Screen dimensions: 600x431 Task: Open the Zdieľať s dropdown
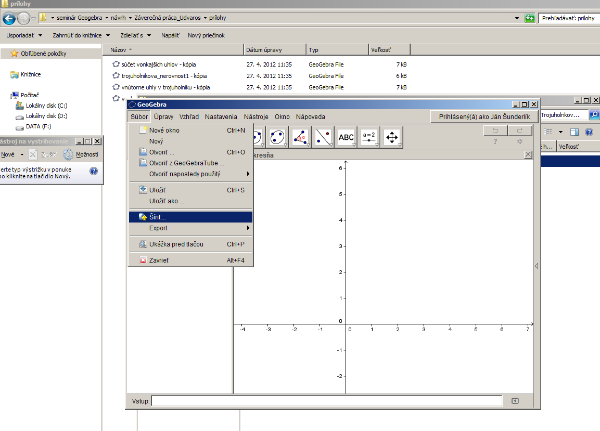coord(135,35)
